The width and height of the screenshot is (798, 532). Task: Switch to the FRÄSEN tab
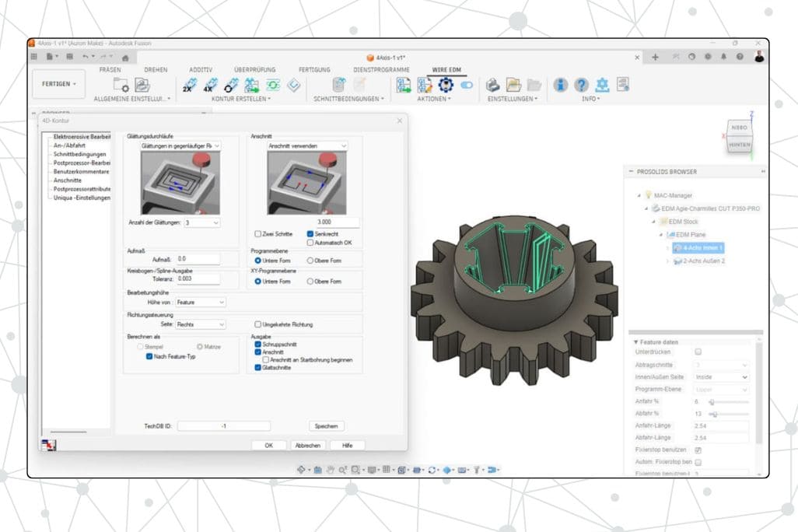point(110,70)
